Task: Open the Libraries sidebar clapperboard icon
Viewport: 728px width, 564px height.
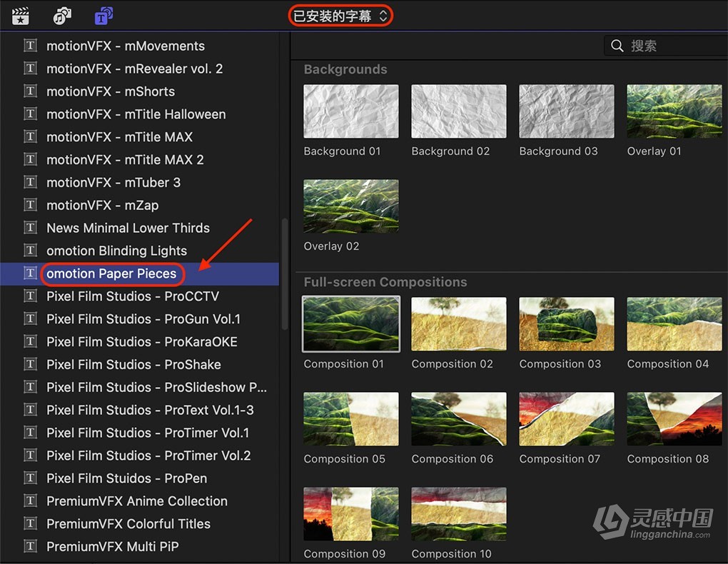Action: pyautogui.click(x=21, y=16)
